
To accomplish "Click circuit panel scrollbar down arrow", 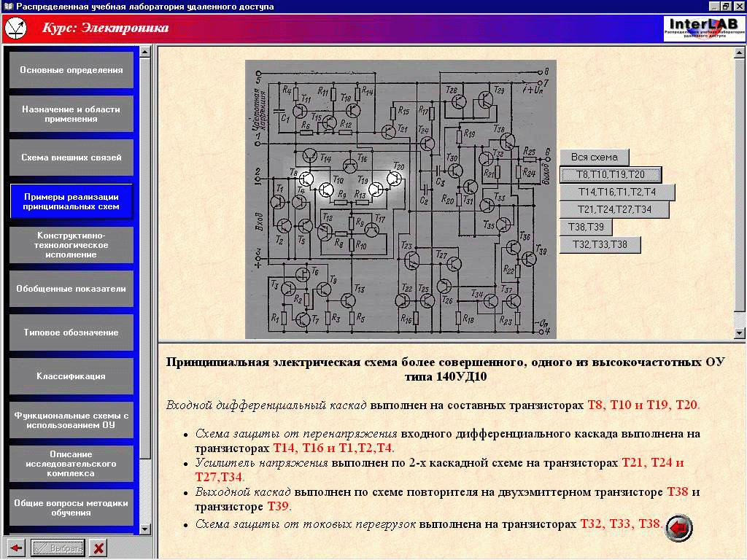I will coord(740,332).
